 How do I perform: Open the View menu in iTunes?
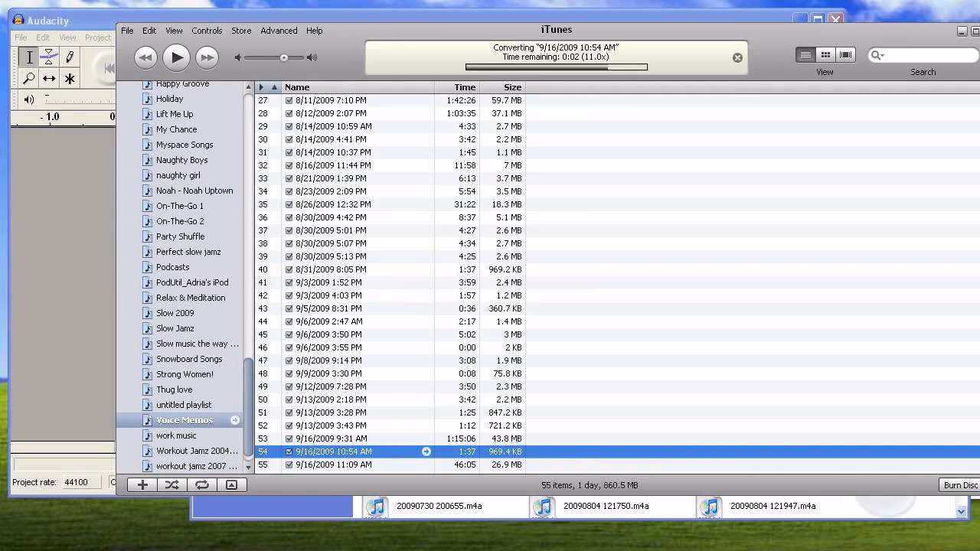point(174,31)
